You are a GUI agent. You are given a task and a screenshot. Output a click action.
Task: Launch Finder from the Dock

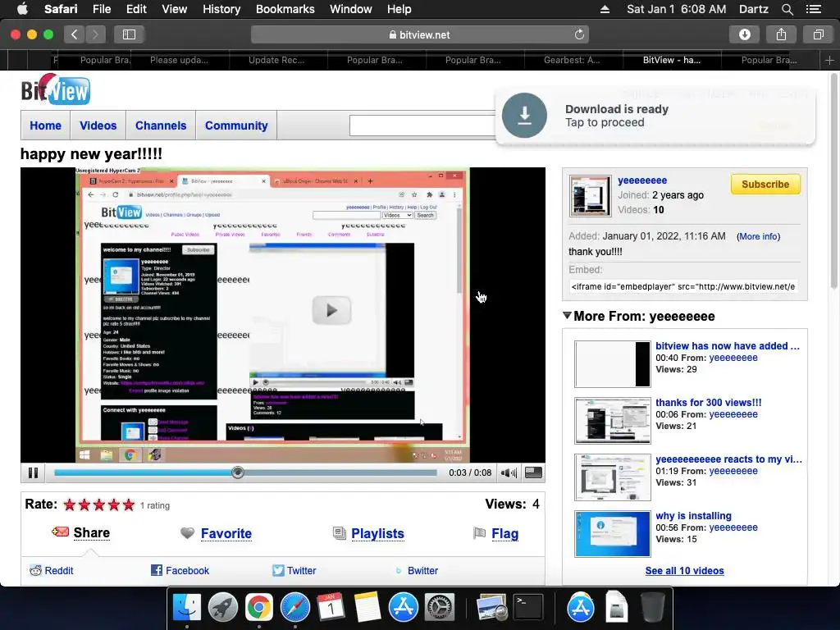point(186,608)
